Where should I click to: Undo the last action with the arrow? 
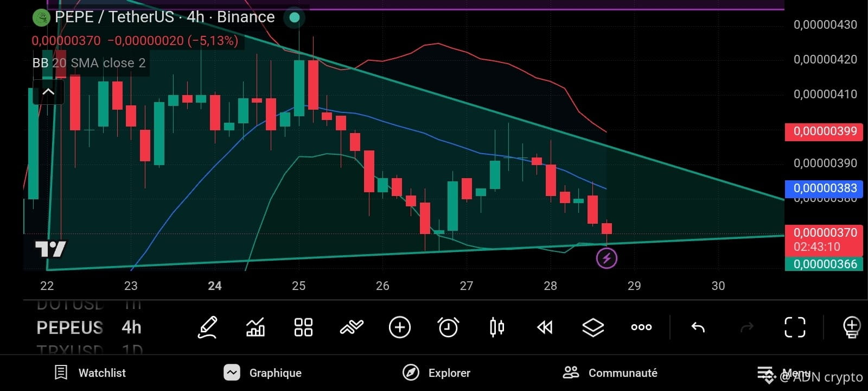(x=698, y=327)
